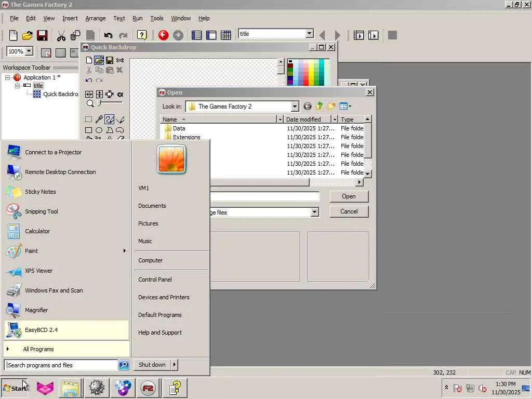Viewport: 532px width, 399px height.
Task: Click the Games Factory icon on the taskbar
Action: coord(148,388)
